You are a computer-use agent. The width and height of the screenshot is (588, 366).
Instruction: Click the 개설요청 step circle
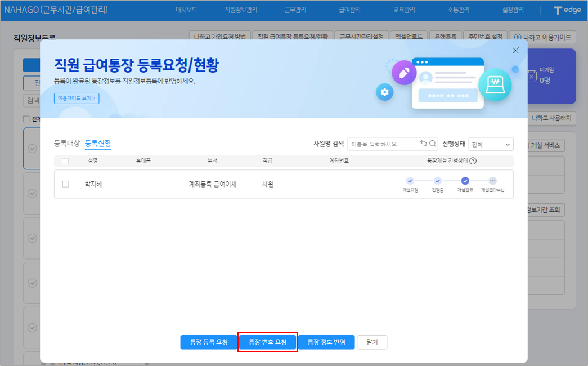point(410,181)
